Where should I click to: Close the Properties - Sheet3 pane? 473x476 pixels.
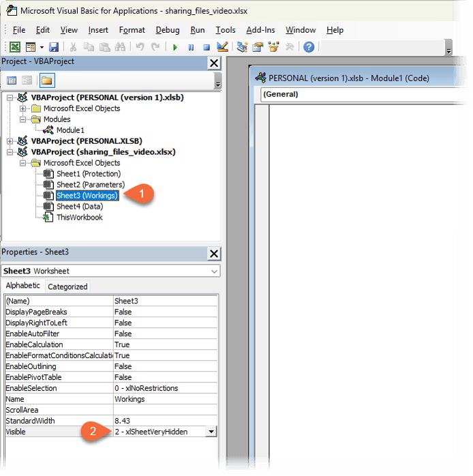pyautogui.click(x=214, y=254)
